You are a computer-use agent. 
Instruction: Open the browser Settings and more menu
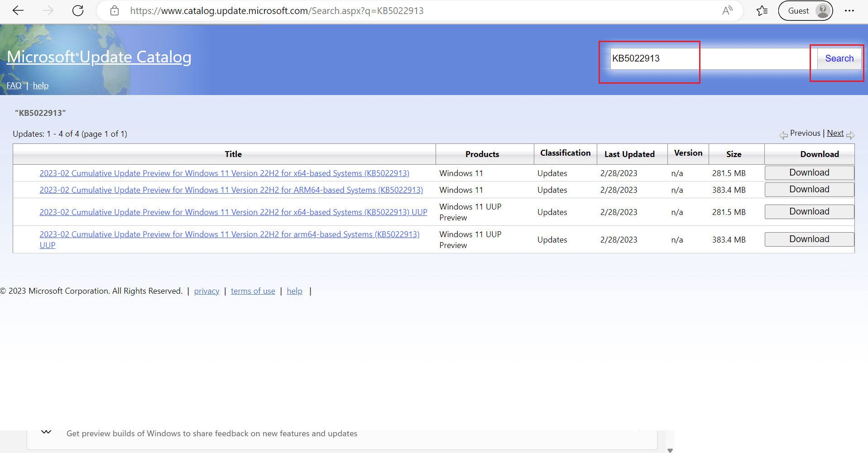click(x=849, y=10)
